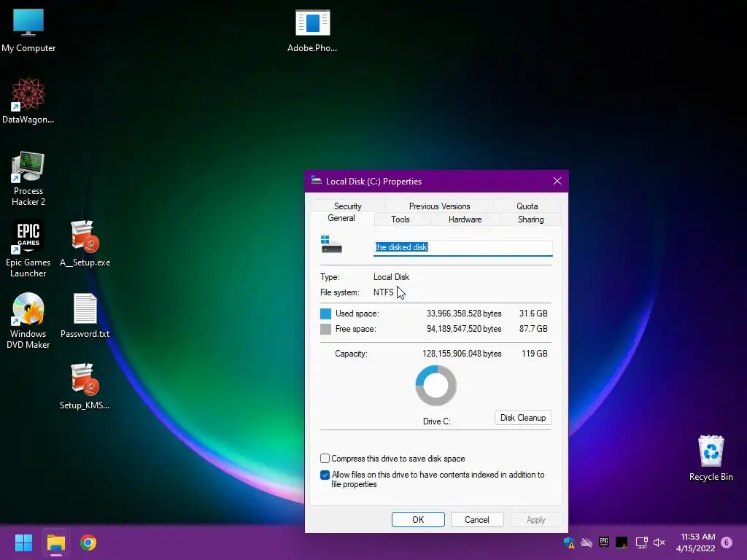Image resolution: width=747 pixels, height=560 pixels.
Task: Select the Password.txt file icon
Action: pos(85,315)
